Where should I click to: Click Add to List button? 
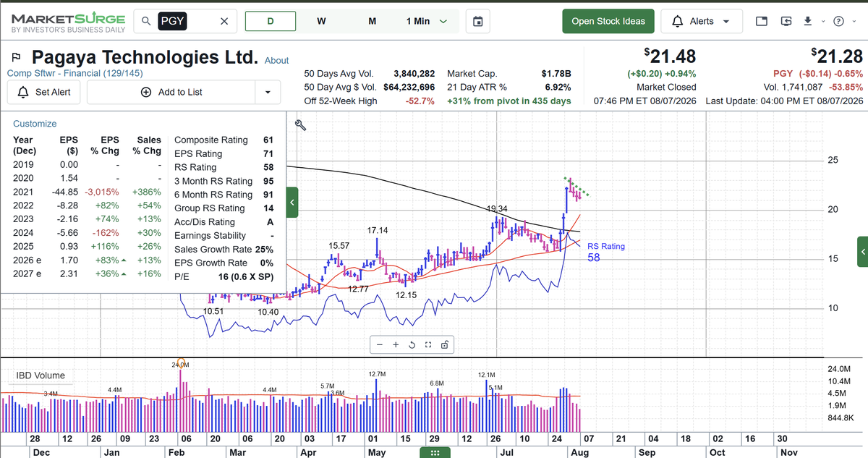tap(172, 92)
